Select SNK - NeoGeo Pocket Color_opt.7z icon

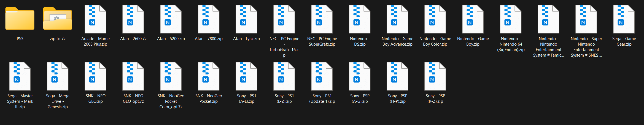click(171, 76)
